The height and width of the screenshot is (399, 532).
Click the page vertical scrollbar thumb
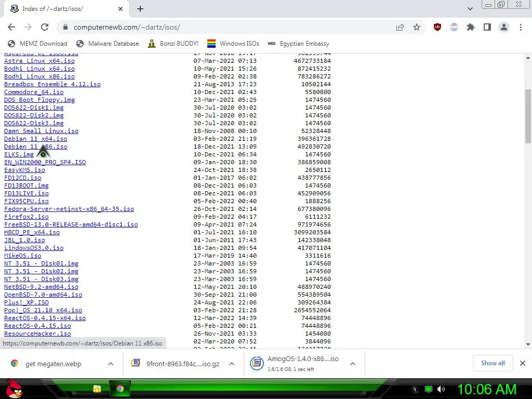pyautogui.click(x=528, y=116)
